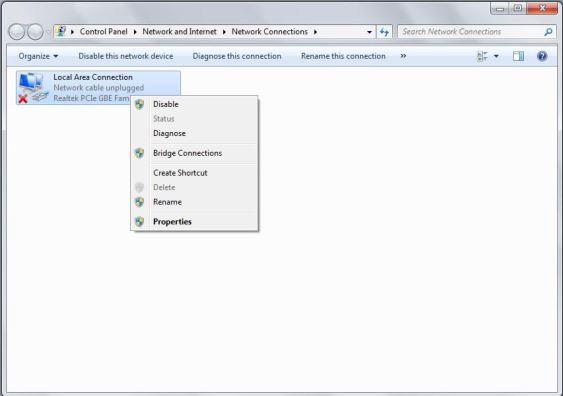Viewport: 563px width, 396px height.
Task: Expand the arrow after Network Connections breadcrumb
Action: [315, 32]
